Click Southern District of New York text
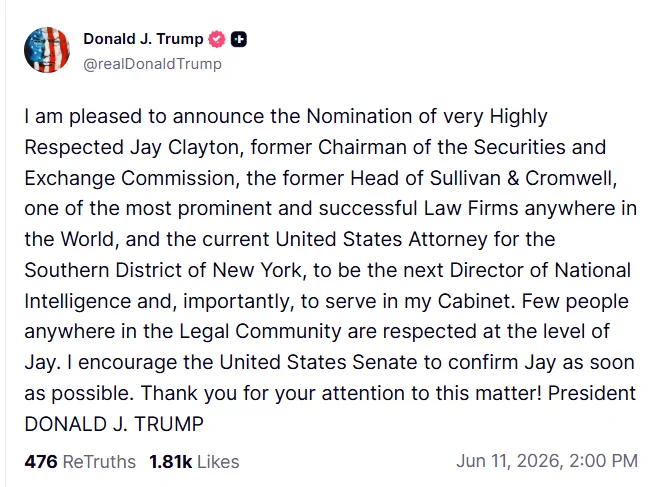Screen dimensions: 655x487 click(165, 270)
